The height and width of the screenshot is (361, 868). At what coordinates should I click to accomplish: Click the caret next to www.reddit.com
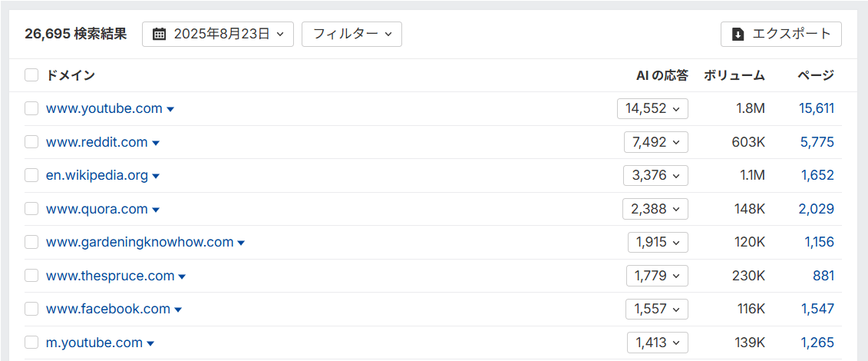[156, 143]
